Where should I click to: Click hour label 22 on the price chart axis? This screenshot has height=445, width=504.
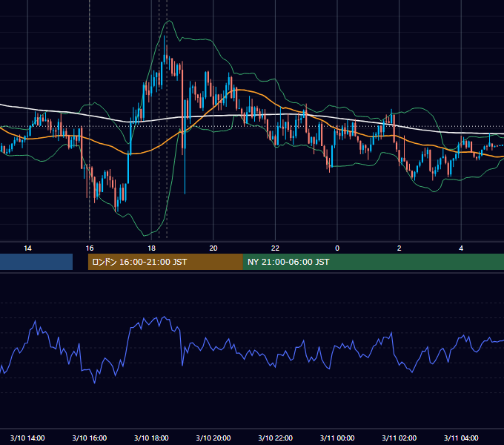click(276, 248)
